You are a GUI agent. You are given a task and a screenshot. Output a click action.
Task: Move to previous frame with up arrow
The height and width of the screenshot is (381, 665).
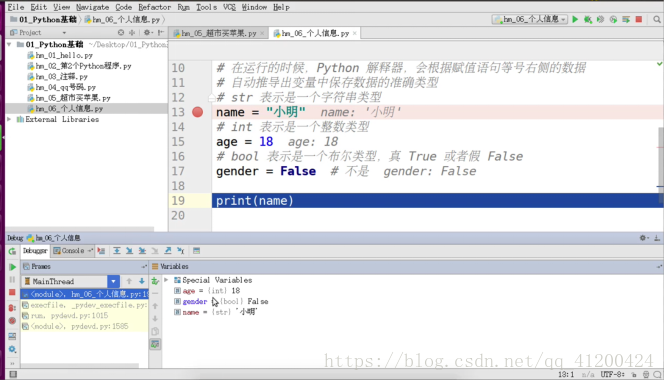coord(129,281)
